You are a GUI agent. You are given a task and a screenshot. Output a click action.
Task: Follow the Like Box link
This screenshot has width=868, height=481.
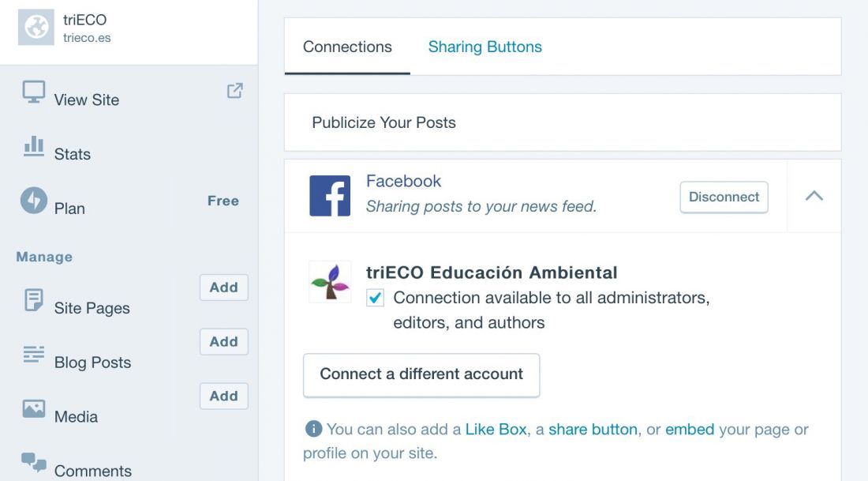click(496, 429)
